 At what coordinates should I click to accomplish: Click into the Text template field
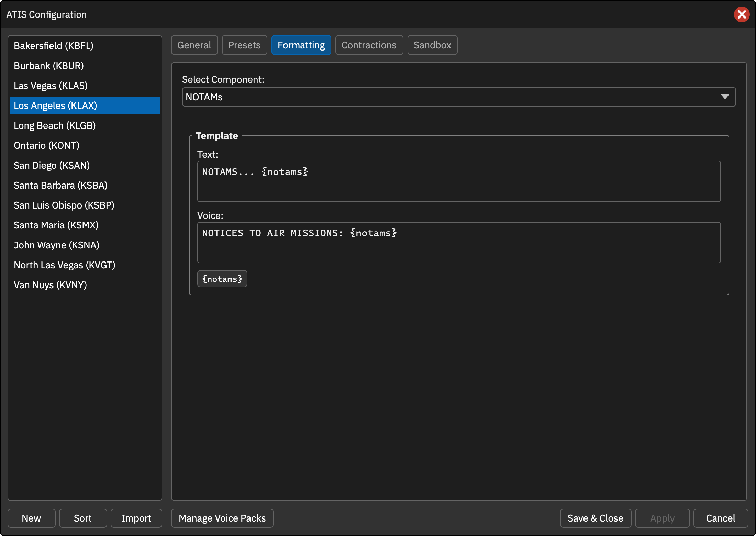459,181
